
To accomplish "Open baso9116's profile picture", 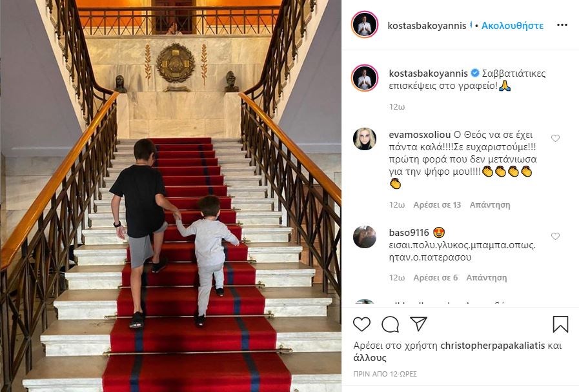I will coord(365,237).
